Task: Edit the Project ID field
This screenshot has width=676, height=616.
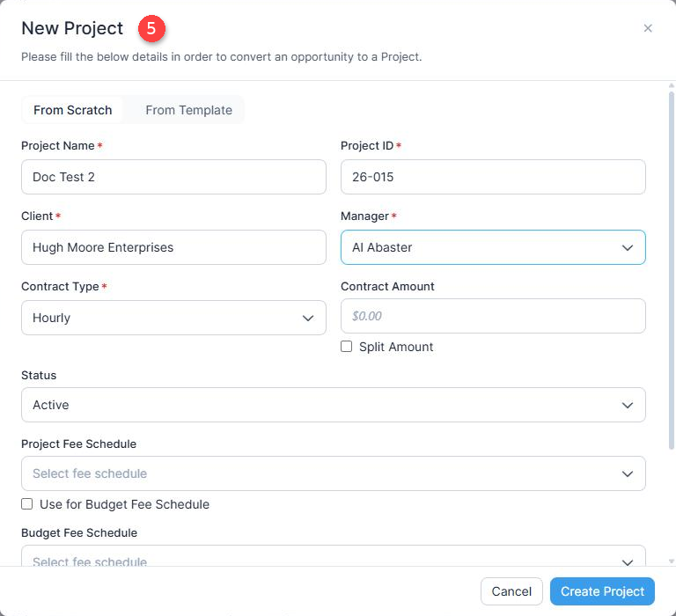Action: 493,177
